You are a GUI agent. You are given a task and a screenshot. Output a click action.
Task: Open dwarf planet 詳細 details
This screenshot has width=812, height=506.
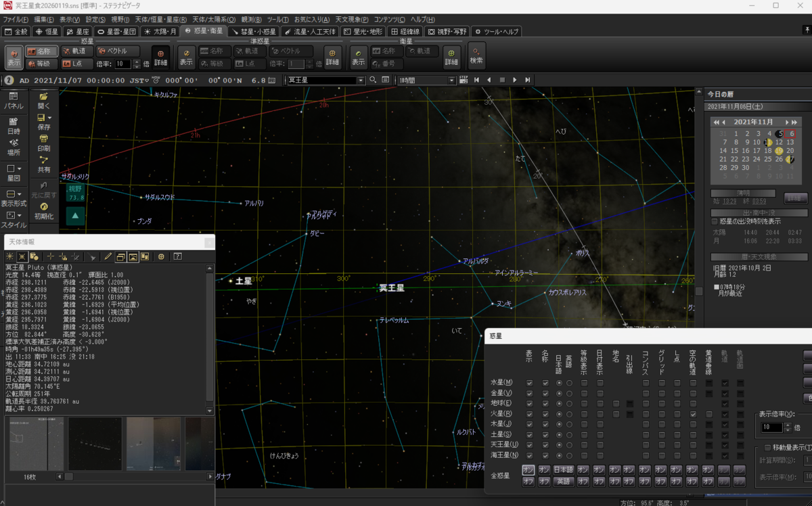tap(332, 57)
